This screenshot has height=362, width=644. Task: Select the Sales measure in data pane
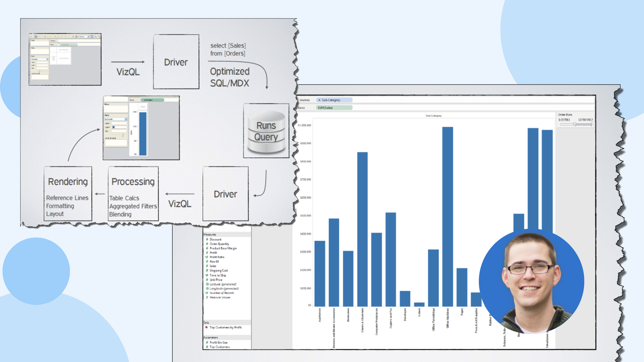[x=213, y=266]
